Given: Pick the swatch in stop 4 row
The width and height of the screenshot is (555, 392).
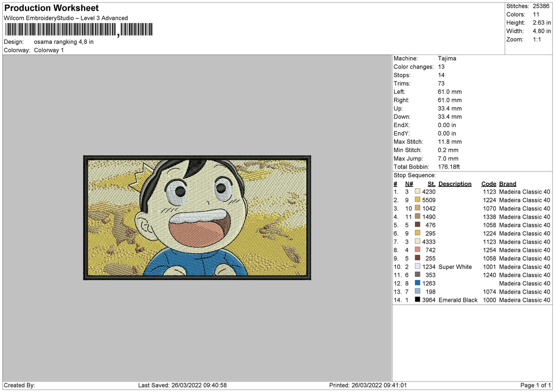Looking at the screenshot, I should pos(418,217).
